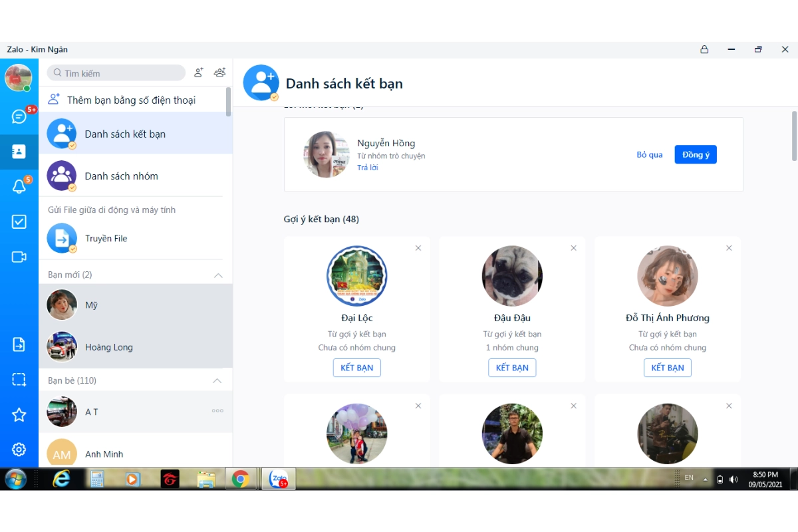Open the Messages chat icon in sidebar
Screen dimensions: 798x532
coord(19,116)
